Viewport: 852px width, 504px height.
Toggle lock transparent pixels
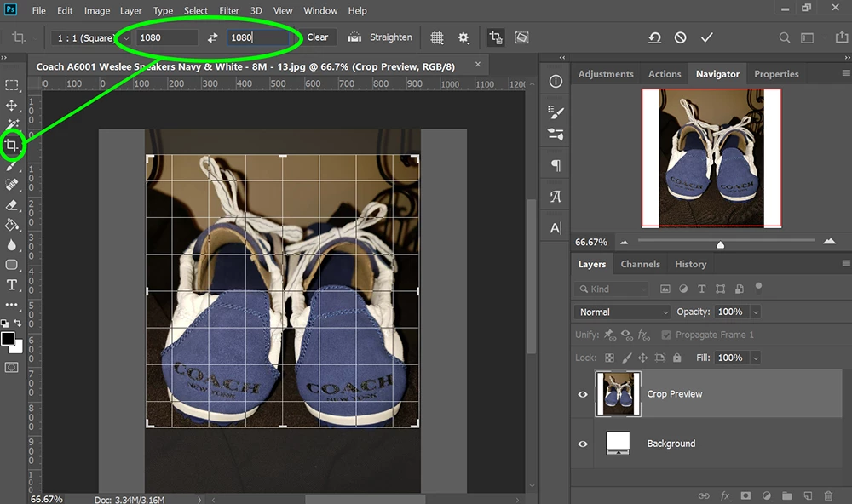610,358
